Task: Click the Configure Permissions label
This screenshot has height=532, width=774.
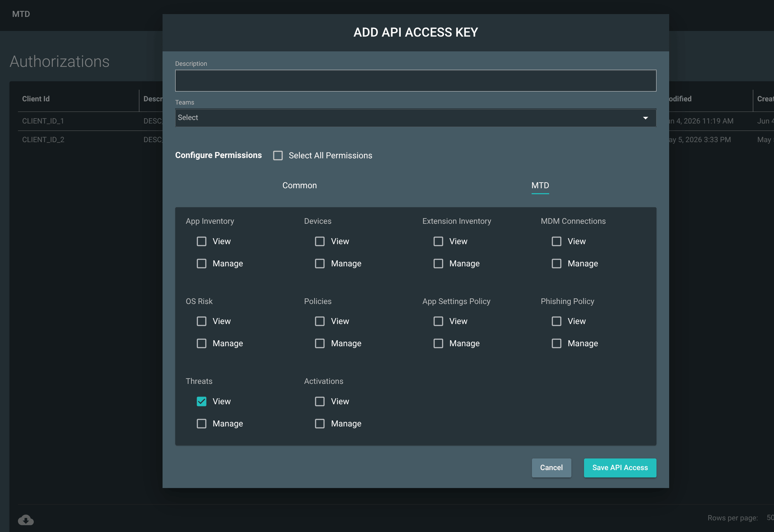Action: [x=218, y=155]
